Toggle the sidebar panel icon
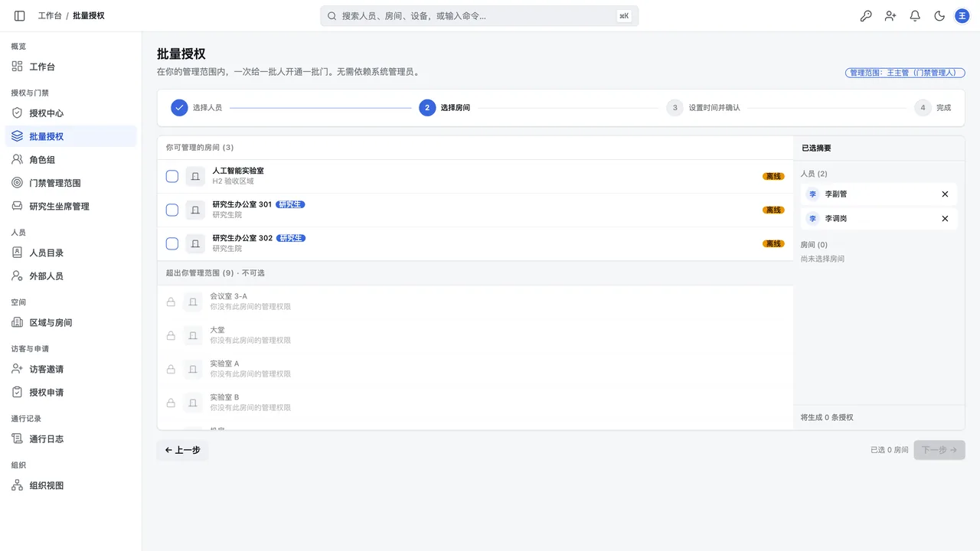This screenshot has height=551, width=980. point(20,15)
